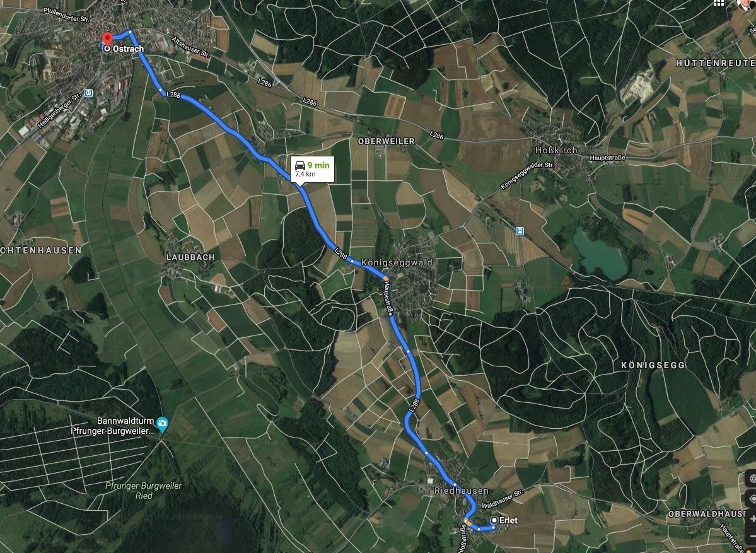Select the train station icon near Königseggwald

520,231
